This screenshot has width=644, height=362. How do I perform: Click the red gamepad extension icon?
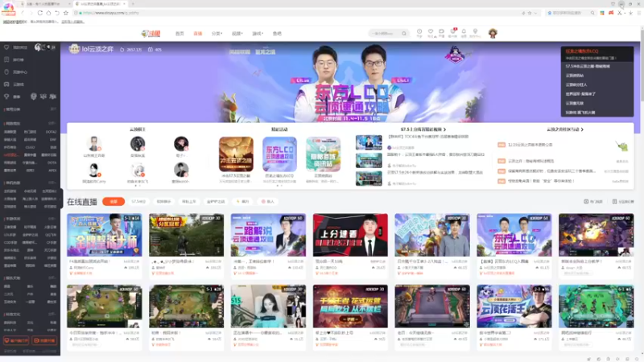point(611,13)
